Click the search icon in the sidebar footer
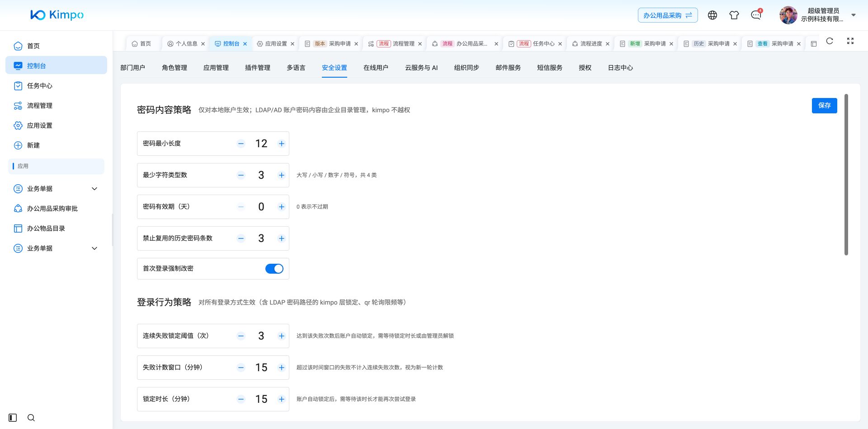The height and width of the screenshot is (429, 868). 31,418
